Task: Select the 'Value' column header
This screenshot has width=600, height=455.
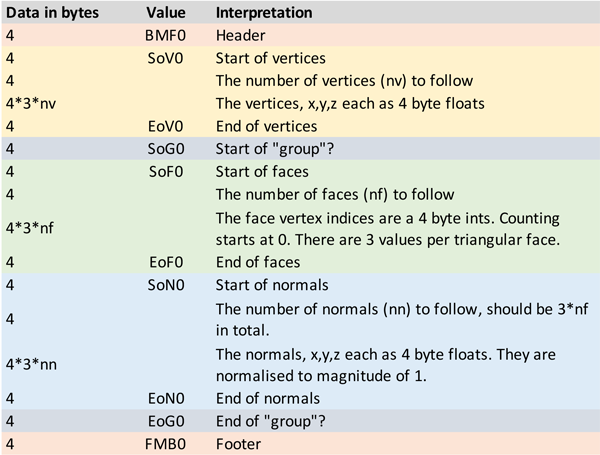Action: (x=166, y=13)
